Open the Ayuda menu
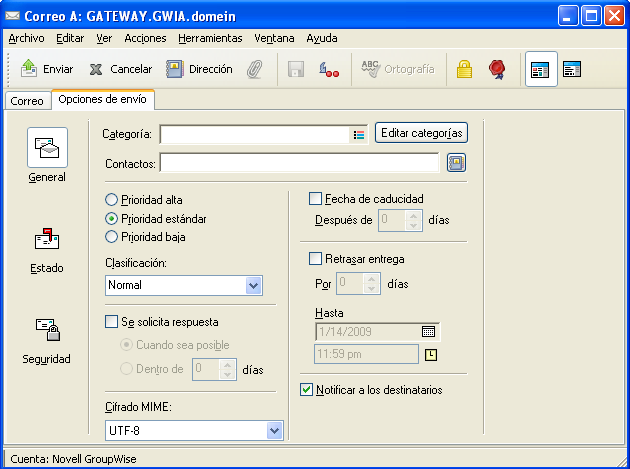Viewport: 630px width, 469px height. point(322,38)
